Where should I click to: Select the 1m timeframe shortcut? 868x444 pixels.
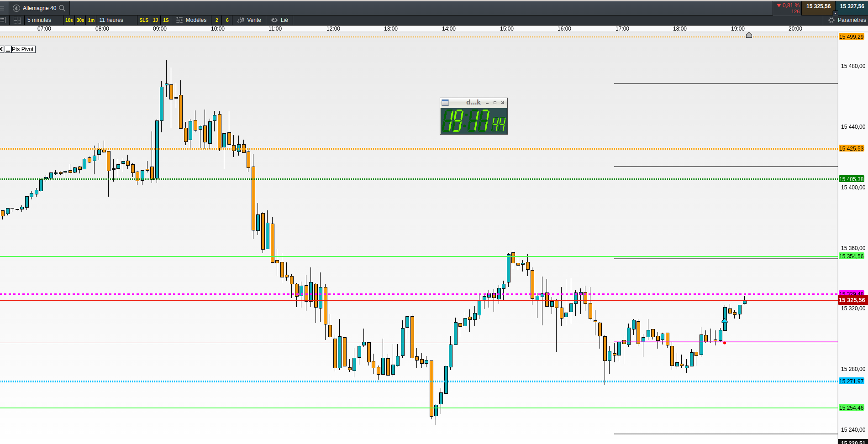pos(91,20)
